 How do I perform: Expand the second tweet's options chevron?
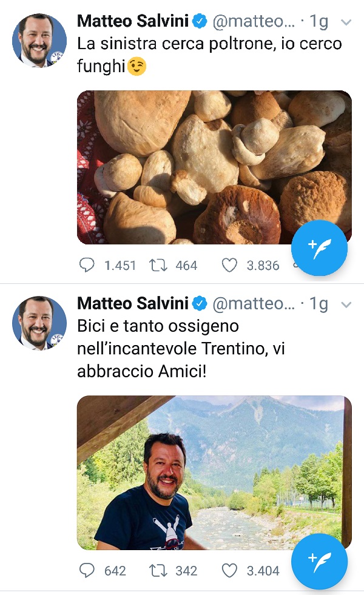tap(346, 303)
